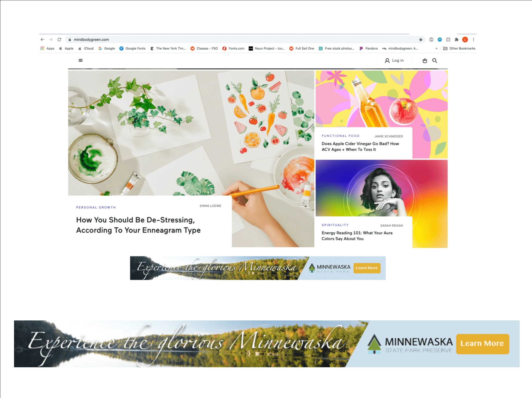Image resolution: width=532 pixels, height=398 pixels.
Task: Open the Other Bookmarks folder
Action: click(x=459, y=48)
